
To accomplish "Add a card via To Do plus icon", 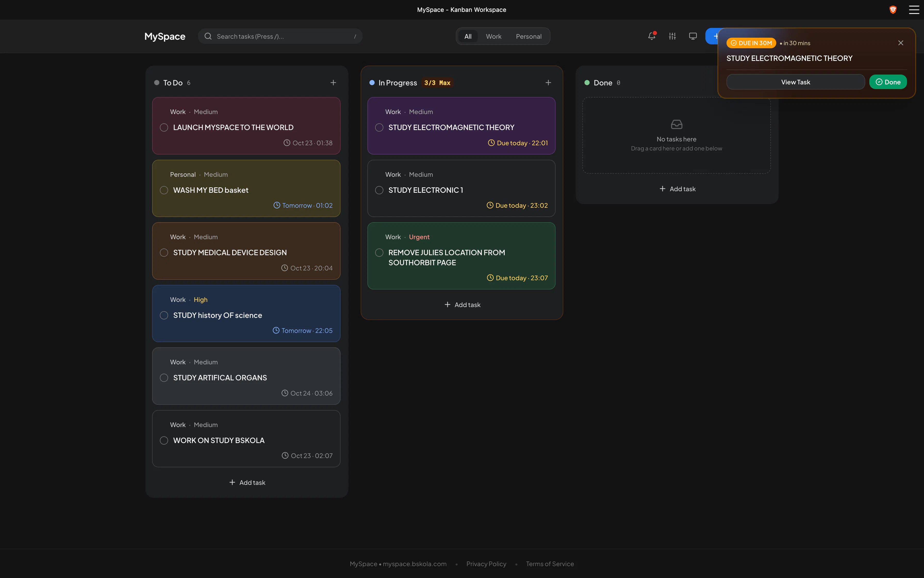I will (333, 83).
